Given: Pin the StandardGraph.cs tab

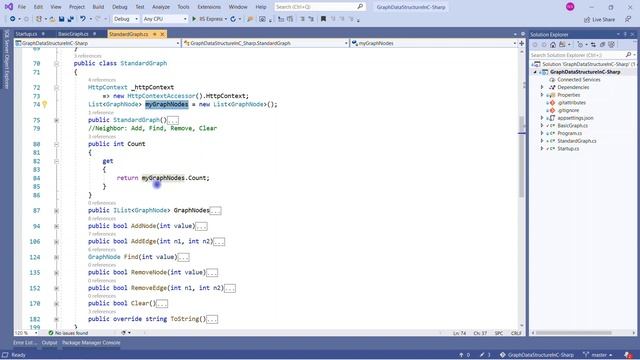Looking at the screenshot, I should click(x=155, y=34).
